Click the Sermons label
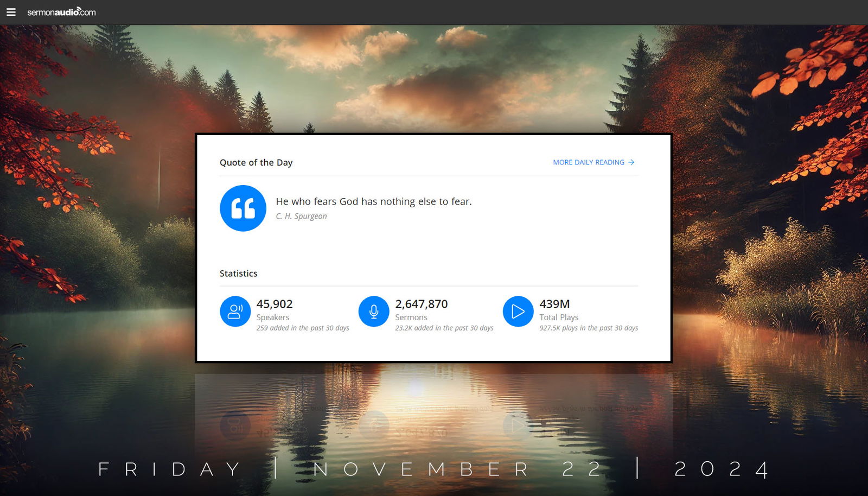 [x=411, y=317]
